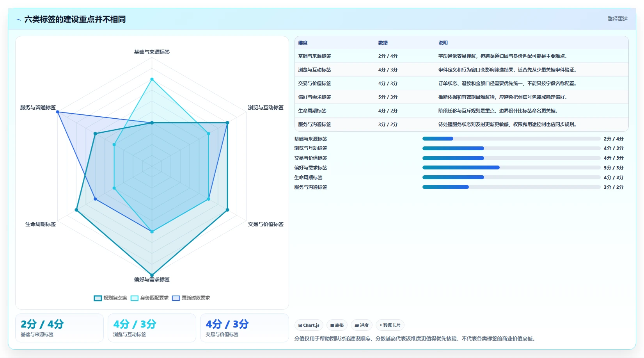The width and height of the screenshot is (644, 358).
Task: Click the 4分 / 2分 value beside the progress bar
Action: point(614,178)
